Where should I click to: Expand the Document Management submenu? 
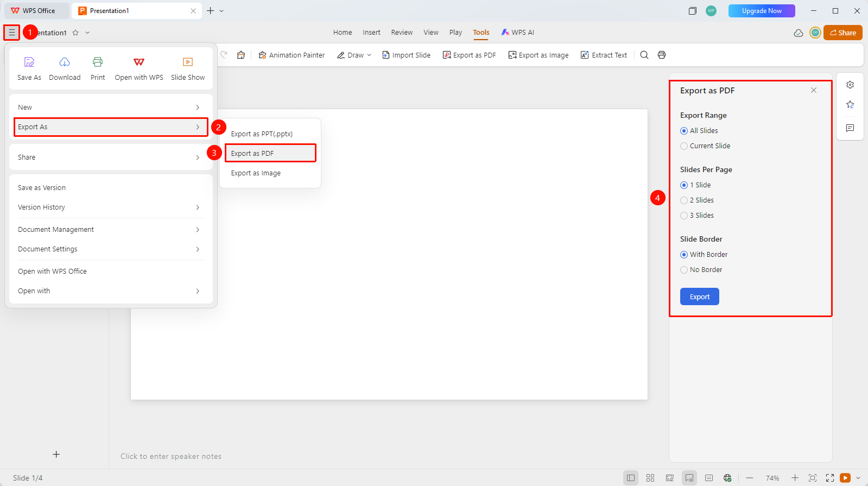pyautogui.click(x=111, y=230)
